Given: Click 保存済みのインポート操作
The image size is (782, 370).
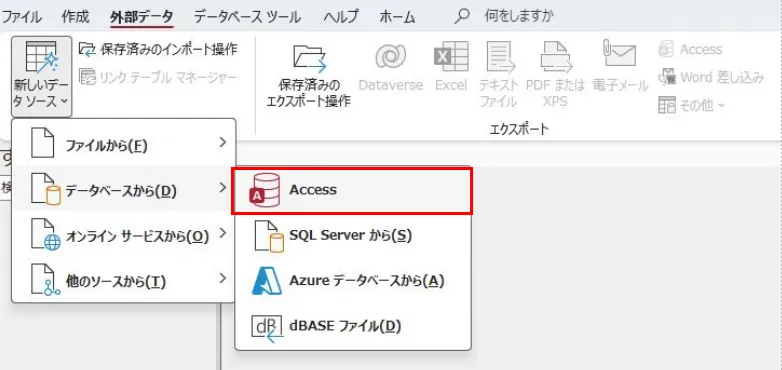Looking at the screenshot, I should click(158, 49).
